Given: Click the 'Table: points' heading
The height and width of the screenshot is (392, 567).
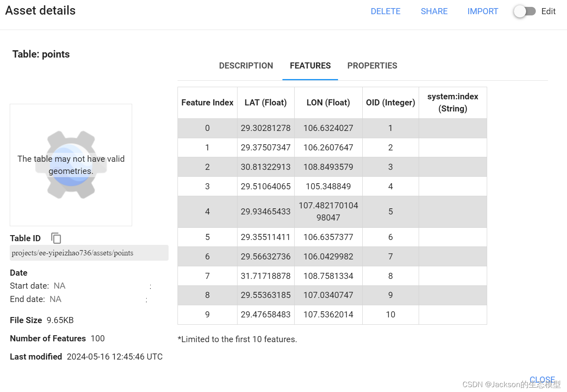Looking at the screenshot, I should (41, 54).
